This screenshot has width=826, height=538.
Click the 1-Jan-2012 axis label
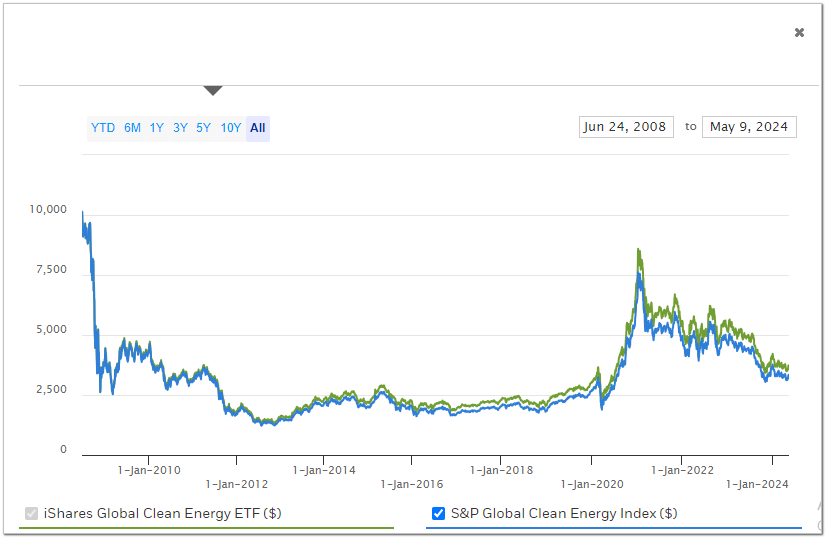point(237,484)
